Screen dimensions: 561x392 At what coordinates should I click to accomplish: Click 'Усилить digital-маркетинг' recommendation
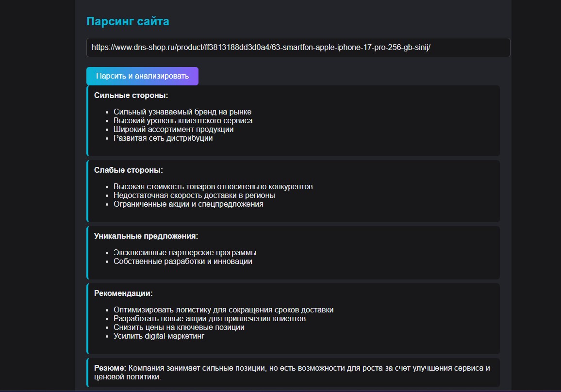click(159, 336)
